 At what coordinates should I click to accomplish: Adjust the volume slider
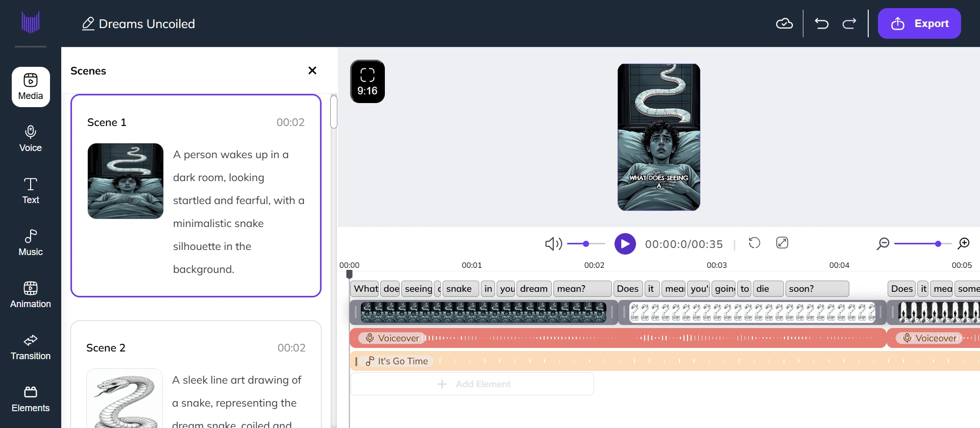click(x=586, y=244)
